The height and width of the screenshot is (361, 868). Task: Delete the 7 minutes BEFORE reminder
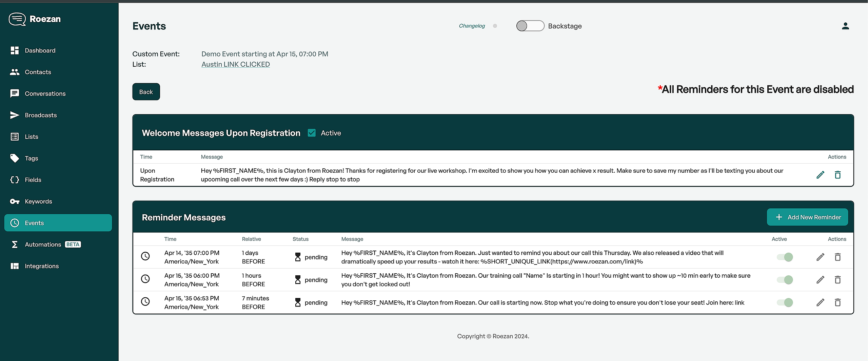(837, 302)
